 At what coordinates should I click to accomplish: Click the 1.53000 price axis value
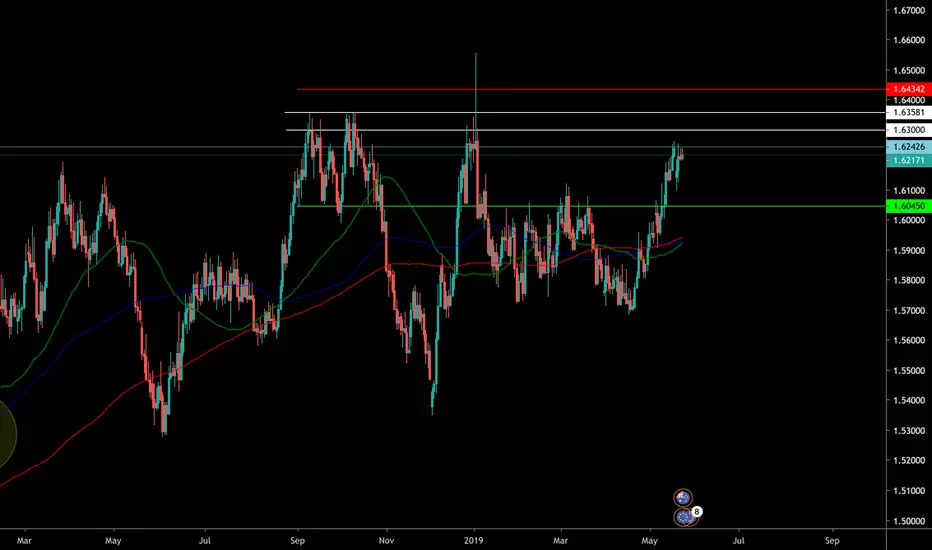click(x=909, y=430)
